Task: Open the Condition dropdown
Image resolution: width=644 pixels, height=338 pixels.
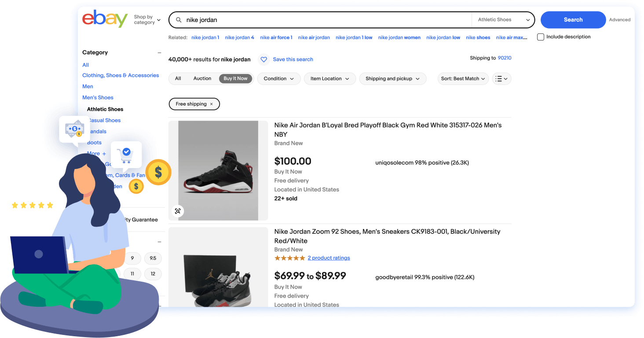Action: [278, 78]
